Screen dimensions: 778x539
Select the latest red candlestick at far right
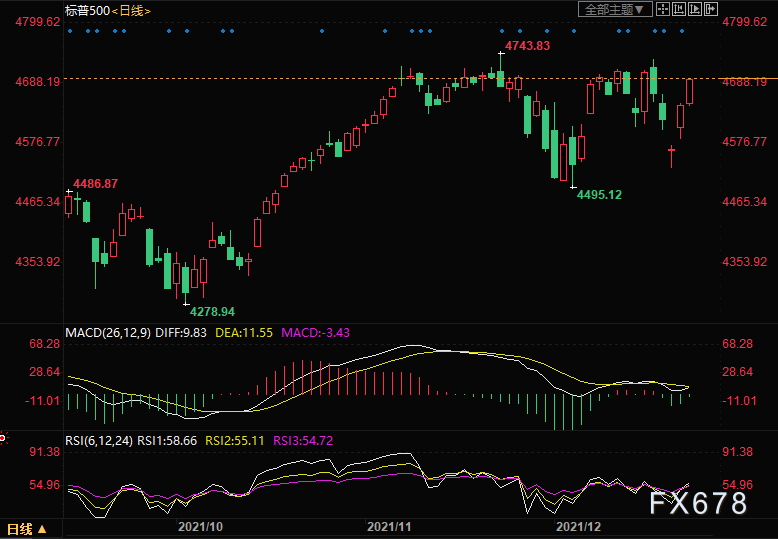coord(690,91)
